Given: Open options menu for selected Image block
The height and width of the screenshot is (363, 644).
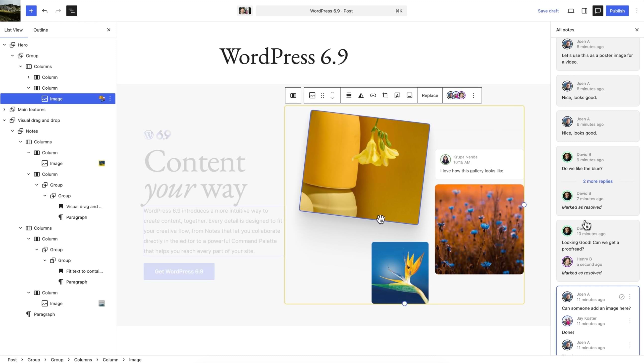Looking at the screenshot, I should click(110, 99).
